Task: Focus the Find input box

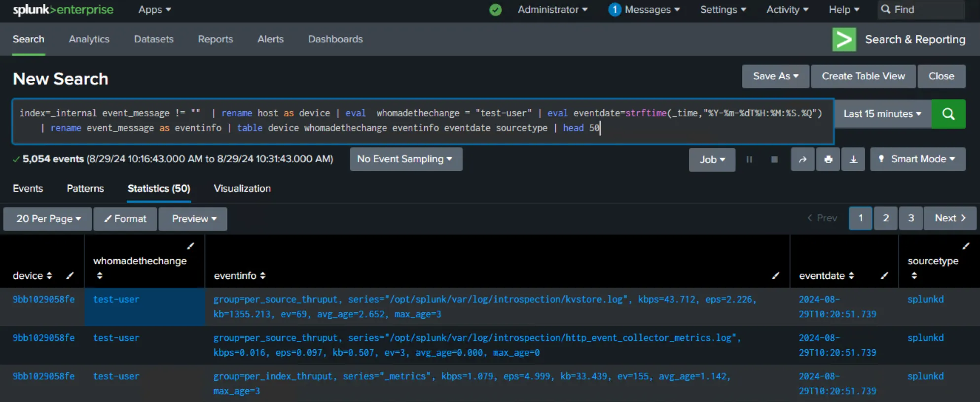Action: point(921,10)
